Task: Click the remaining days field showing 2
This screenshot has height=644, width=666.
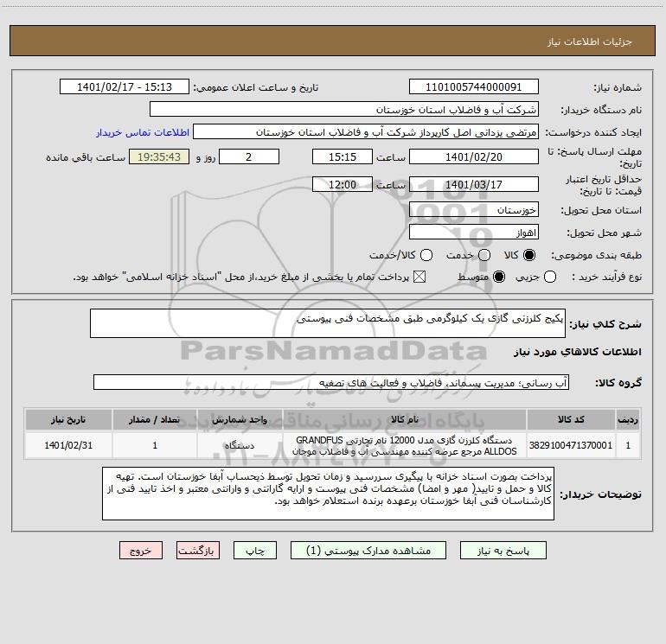Action: 249,156
